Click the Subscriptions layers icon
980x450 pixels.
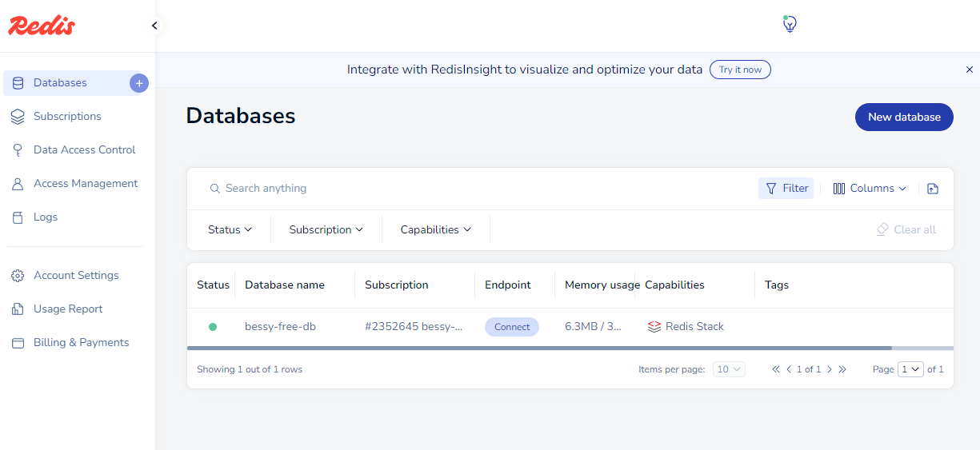pos(18,116)
